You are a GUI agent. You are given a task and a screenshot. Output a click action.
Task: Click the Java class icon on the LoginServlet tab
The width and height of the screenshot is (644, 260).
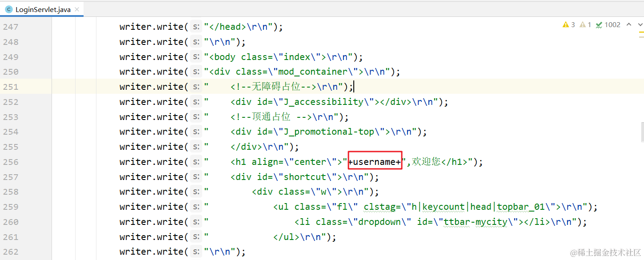click(8, 9)
